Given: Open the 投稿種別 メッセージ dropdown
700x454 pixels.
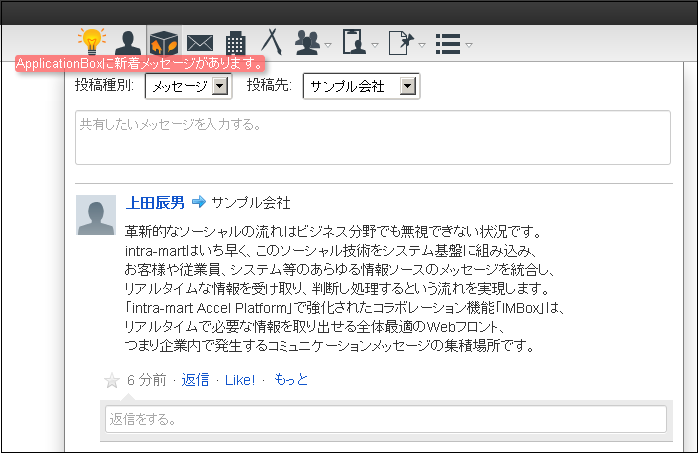Looking at the screenshot, I should click(x=188, y=86).
